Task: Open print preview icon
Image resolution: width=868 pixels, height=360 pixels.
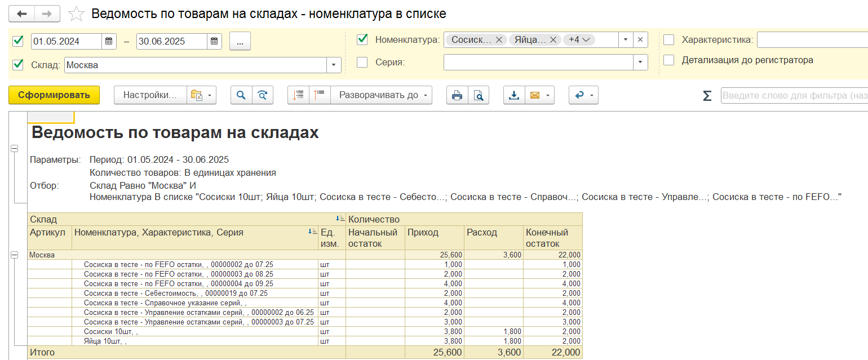Action: pos(478,95)
